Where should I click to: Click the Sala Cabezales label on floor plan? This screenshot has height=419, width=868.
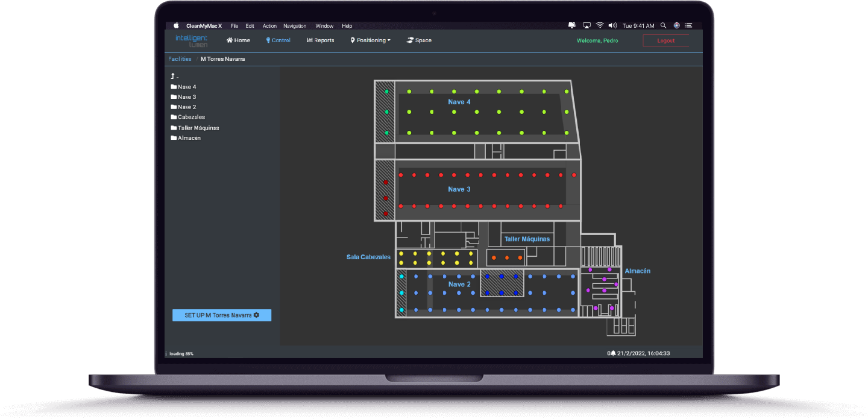pos(368,257)
